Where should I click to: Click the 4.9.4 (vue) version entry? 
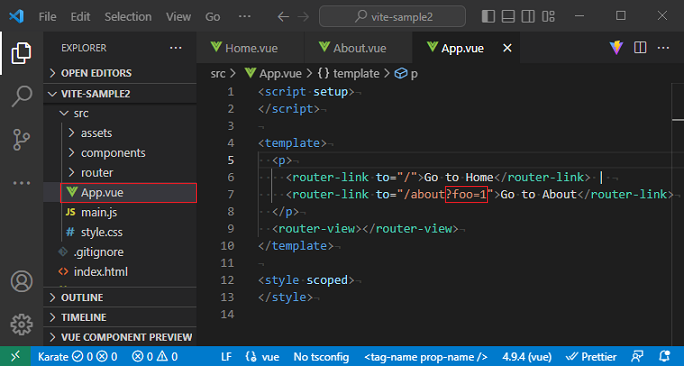[527, 357]
